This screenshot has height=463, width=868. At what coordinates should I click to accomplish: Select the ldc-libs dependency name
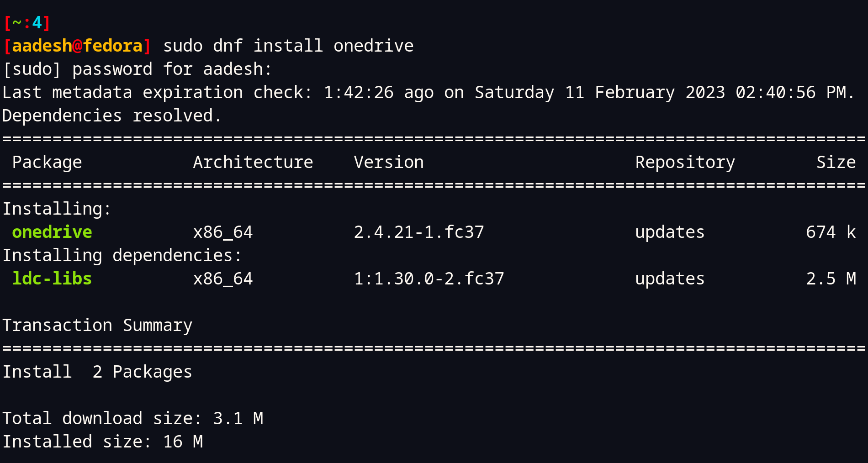(x=51, y=279)
